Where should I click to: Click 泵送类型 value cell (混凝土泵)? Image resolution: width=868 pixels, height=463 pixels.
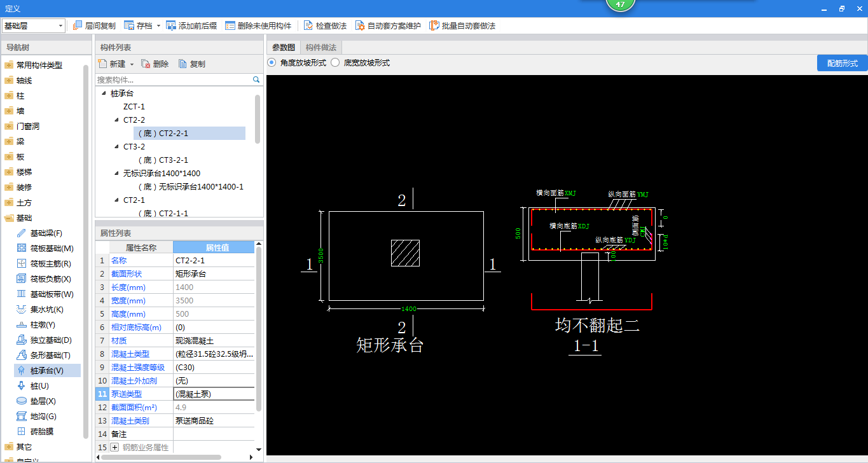214,394
